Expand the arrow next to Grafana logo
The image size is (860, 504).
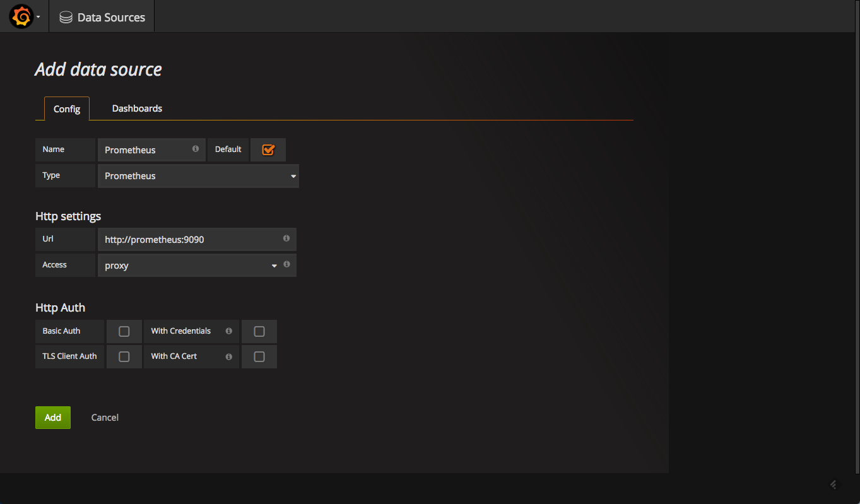pyautogui.click(x=38, y=17)
